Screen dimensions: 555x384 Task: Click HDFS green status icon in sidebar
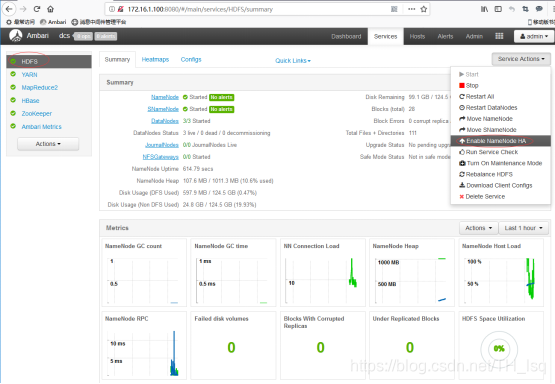(13, 61)
